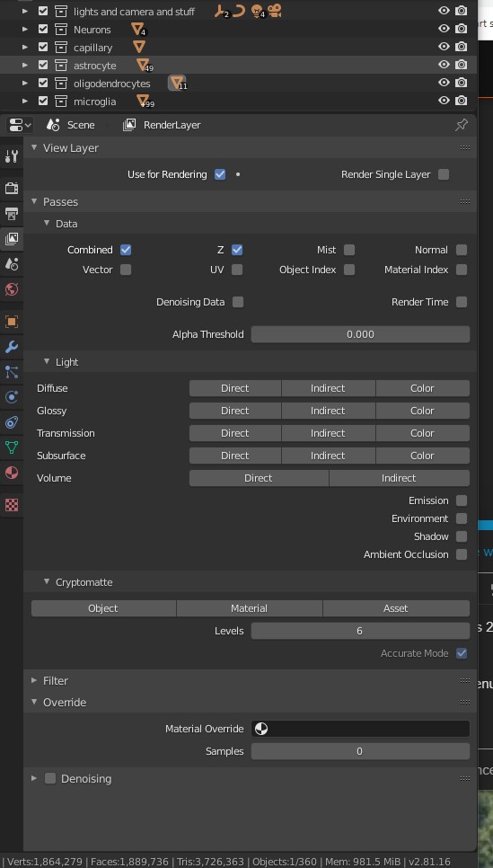This screenshot has height=868, width=493.
Task: Enable Volume Direct pass
Action: [259, 478]
